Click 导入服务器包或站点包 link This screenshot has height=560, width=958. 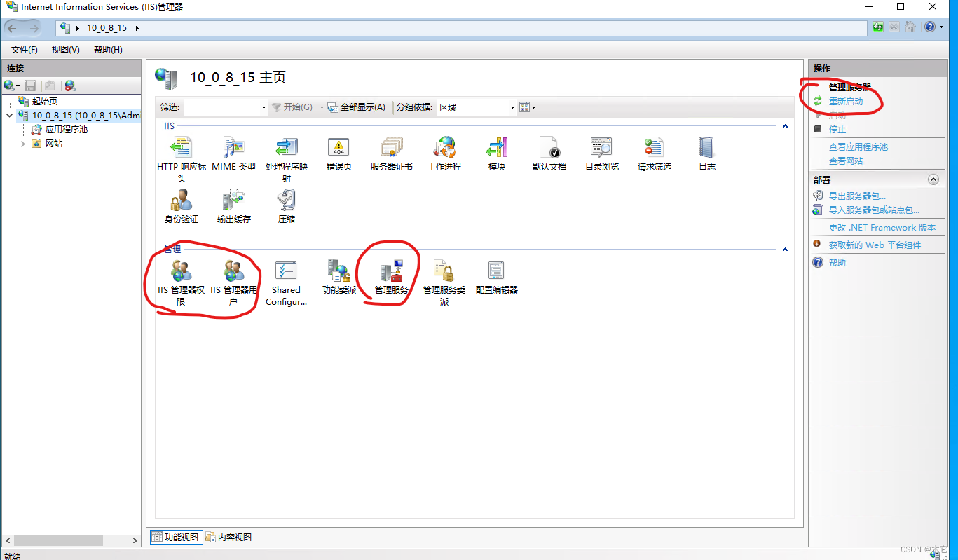[874, 210]
